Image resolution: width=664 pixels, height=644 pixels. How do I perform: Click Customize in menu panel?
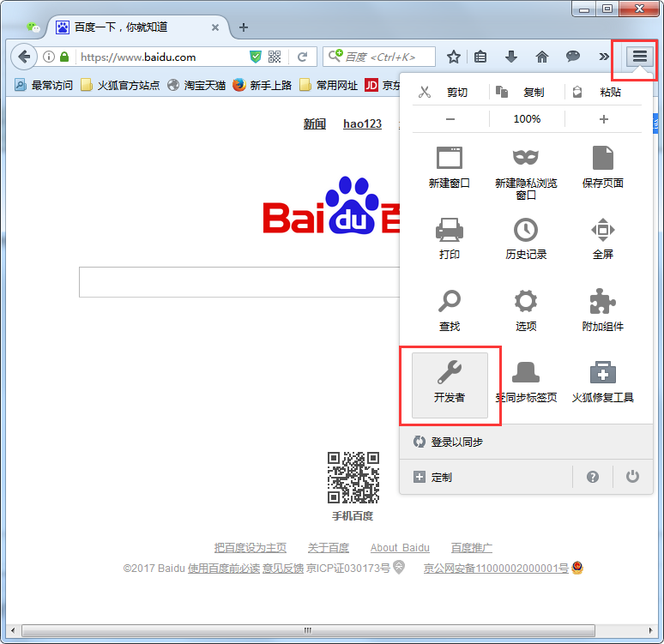pos(486,477)
